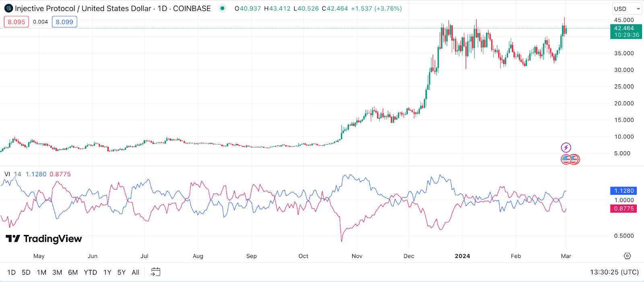Open the date range calendar icon
The image size is (644, 282).
155,272
